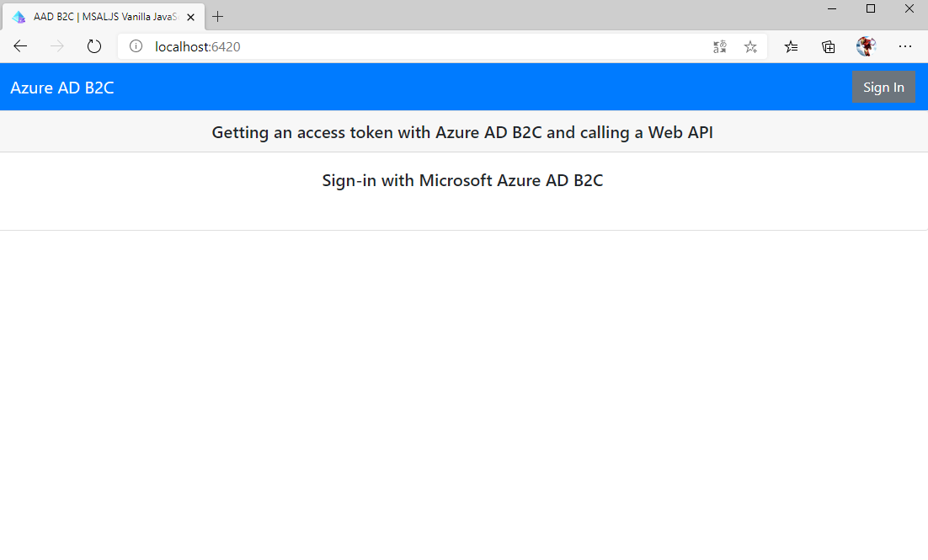Close the AAD B2C tab

click(190, 17)
